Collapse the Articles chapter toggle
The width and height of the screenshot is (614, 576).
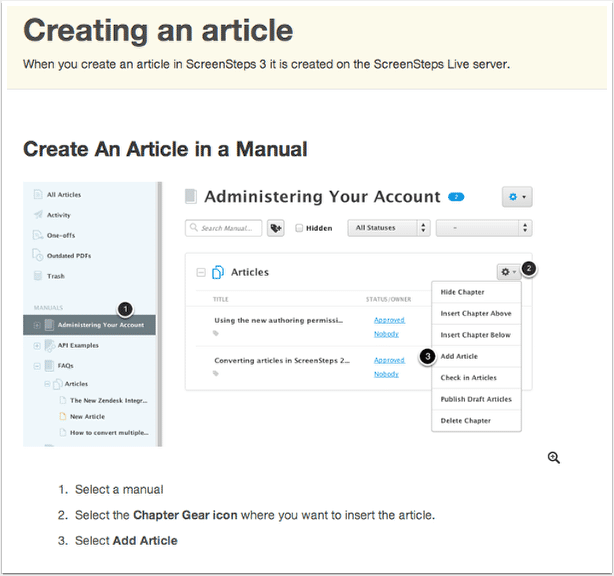coord(200,272)
